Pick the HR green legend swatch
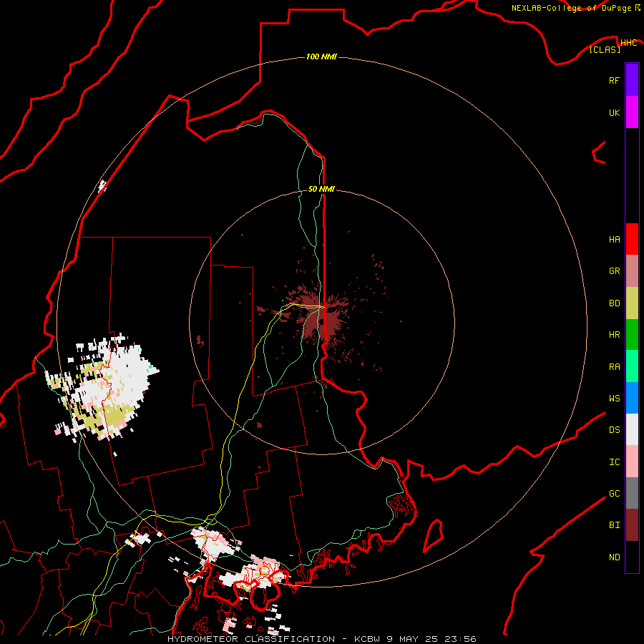Image resolution: width=644 pixels, height=644 pixels. (x=632, y=335)
